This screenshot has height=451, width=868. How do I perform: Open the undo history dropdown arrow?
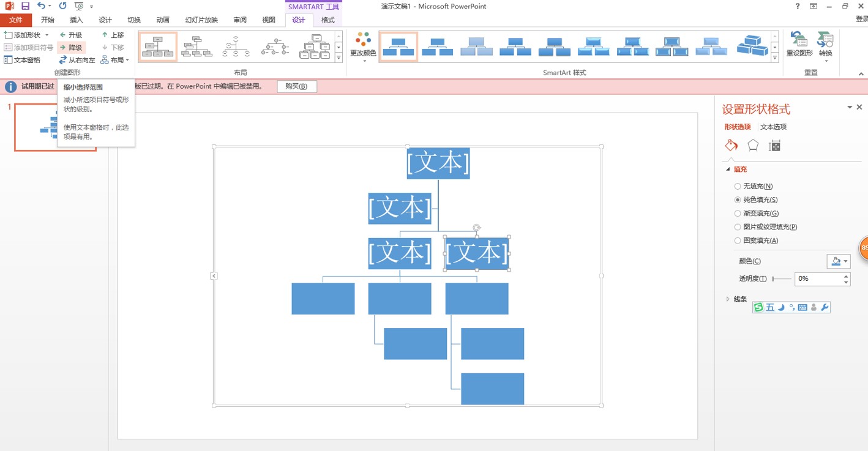[x=50, y=6]
